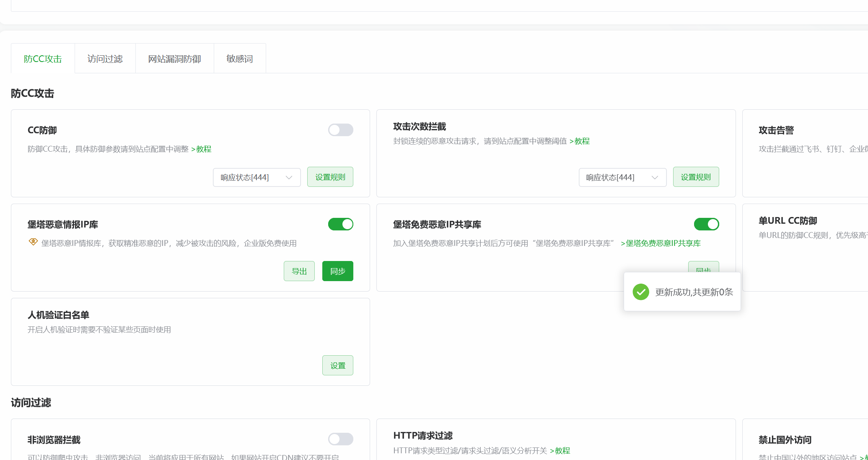This screenshot has height=460, width=868.
Task: Disable 堡塔免费恶意IP共享库 toggle
Action: pos(706,224)
